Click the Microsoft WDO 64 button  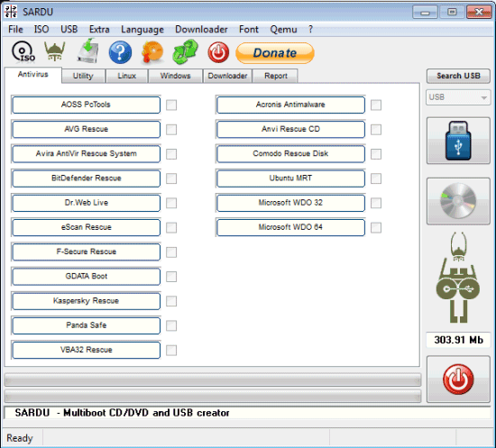[x=290, y=227]
